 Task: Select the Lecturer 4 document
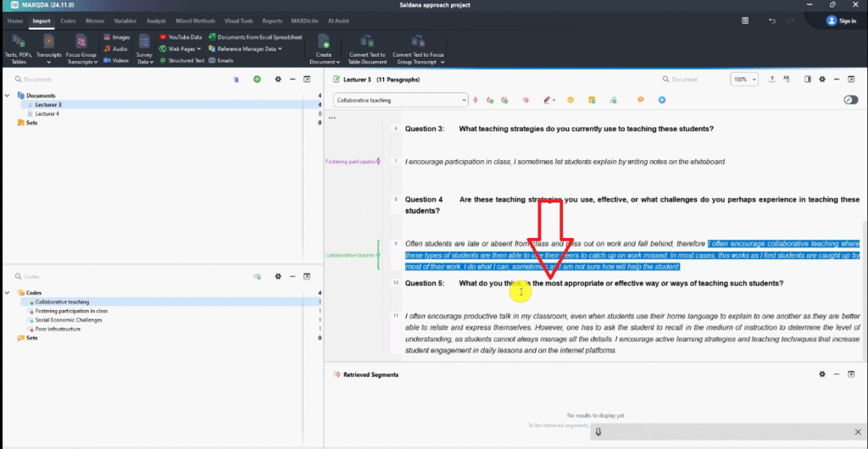pos(47,114)
